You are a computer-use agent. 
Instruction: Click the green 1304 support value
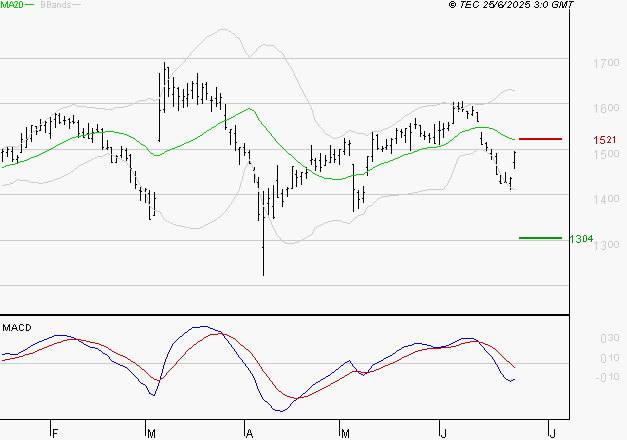pos(581,239)
